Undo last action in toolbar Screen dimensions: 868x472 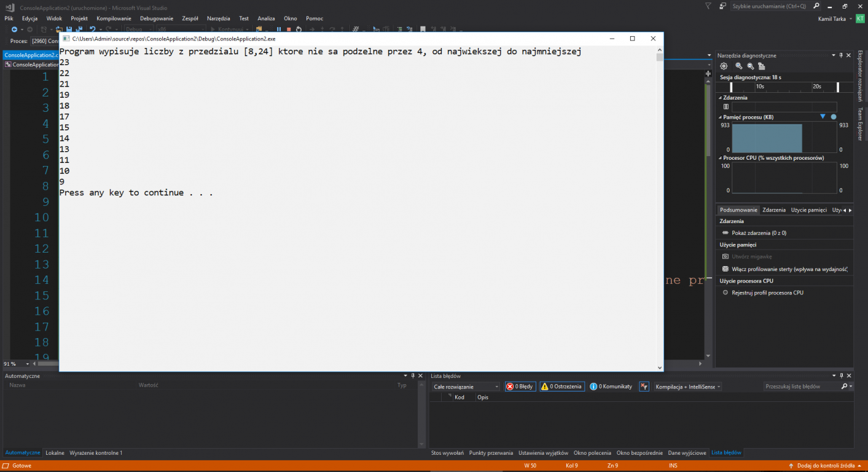click(93, 29)
